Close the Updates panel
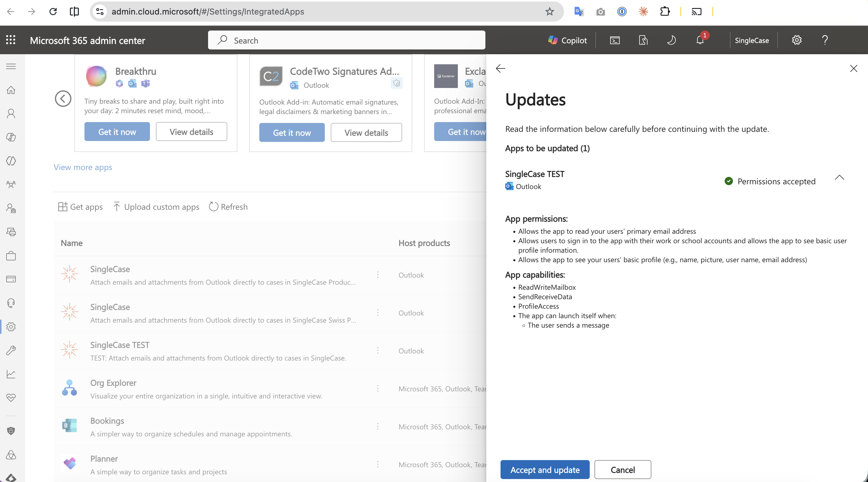This screenshot has width=868, height=482. 853,69
